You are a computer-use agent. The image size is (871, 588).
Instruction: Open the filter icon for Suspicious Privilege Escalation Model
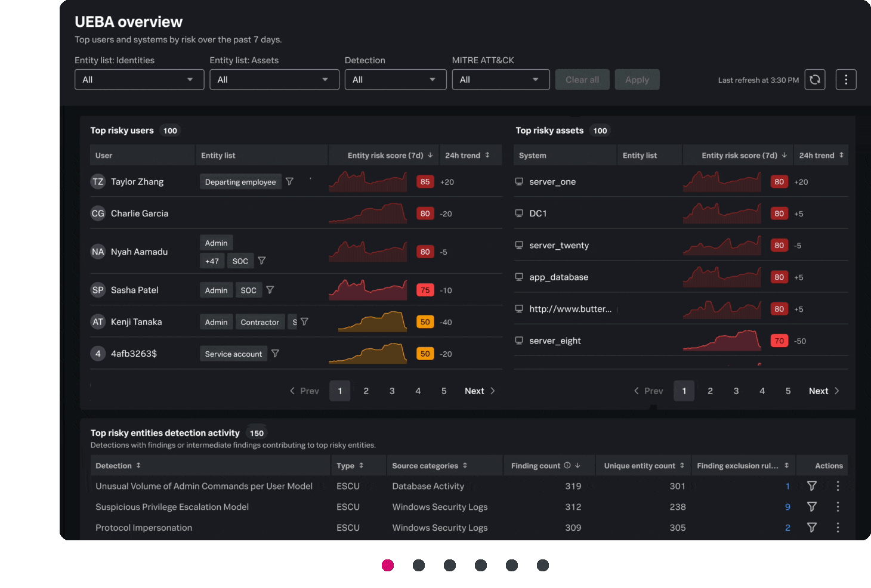811,506
